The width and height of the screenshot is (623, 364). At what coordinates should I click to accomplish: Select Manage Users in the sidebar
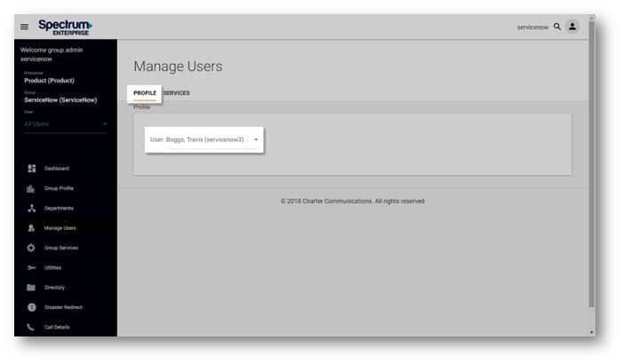tap(60, 228)
